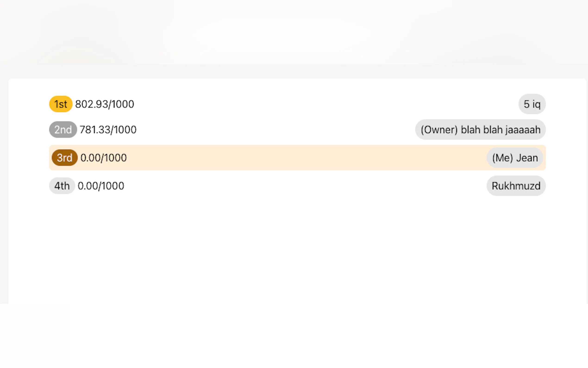Click the bronze 3rd place badge
The width and height of the screenshot is (588, 368).
[64, 158]
